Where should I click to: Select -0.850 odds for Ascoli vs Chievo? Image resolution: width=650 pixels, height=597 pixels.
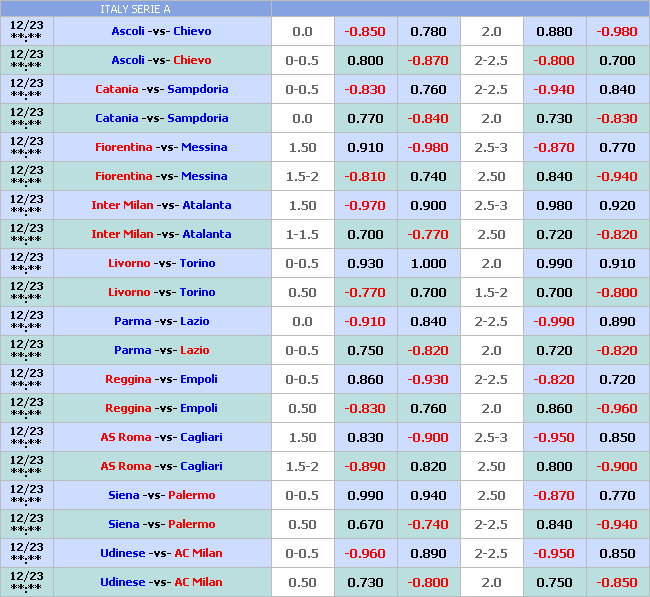[x=365, y=31]
